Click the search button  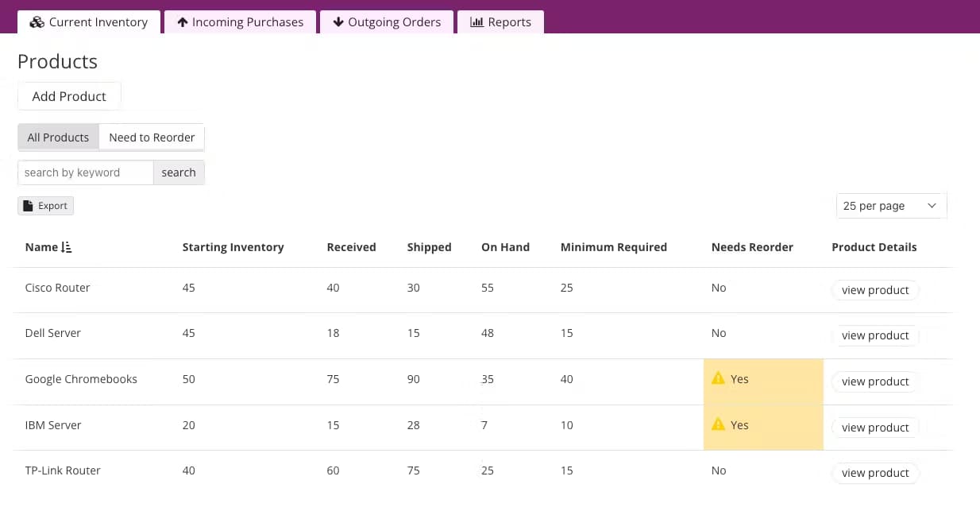(x=179, y=172)
